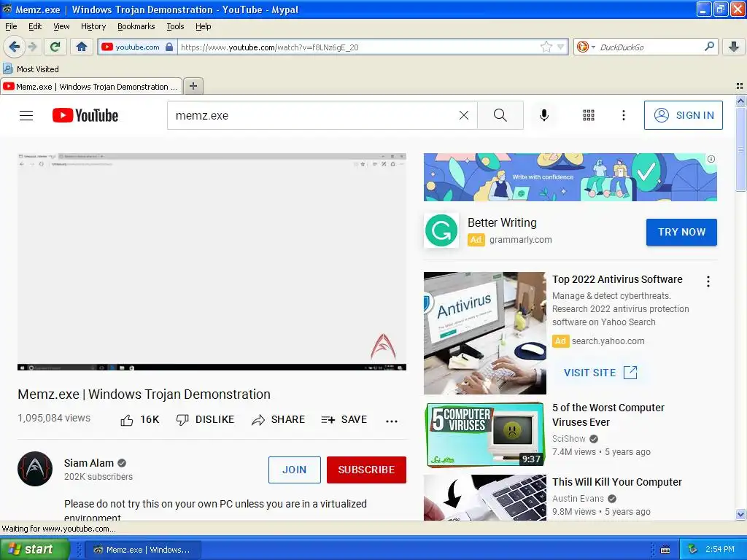Open 5 of the Worst Computer Viruses title
Image resolution: width=747 pixels, height=560 pixels.
tap(608, 415)
